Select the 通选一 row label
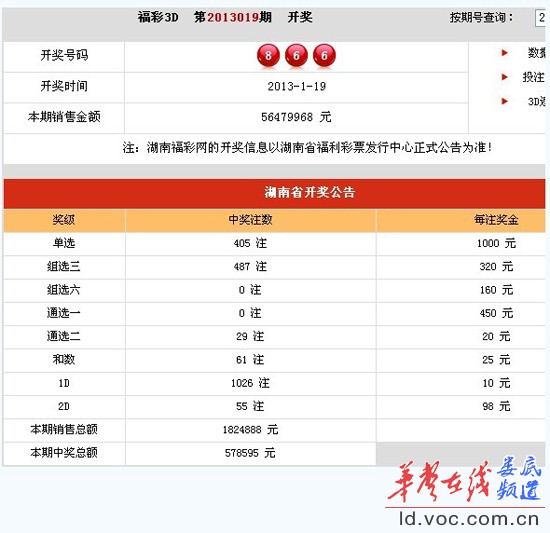The width and height of the screenshot is (550, 533). (x=63, y=313)
